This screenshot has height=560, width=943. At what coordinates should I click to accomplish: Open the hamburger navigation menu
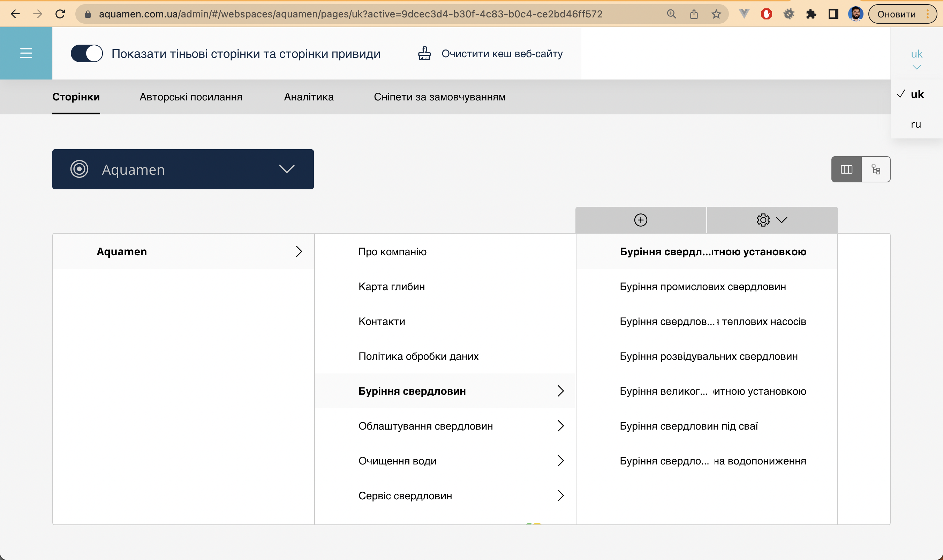[x=26, y=53]
